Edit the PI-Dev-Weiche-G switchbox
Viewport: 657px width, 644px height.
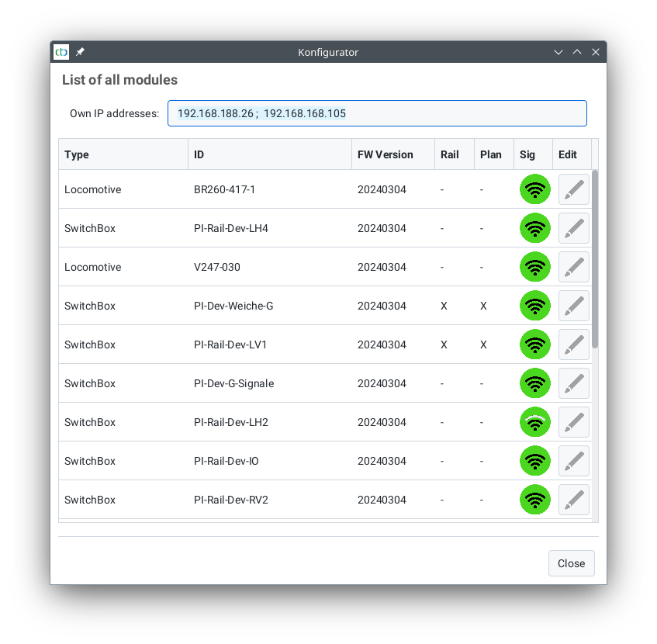click(573, 306)
